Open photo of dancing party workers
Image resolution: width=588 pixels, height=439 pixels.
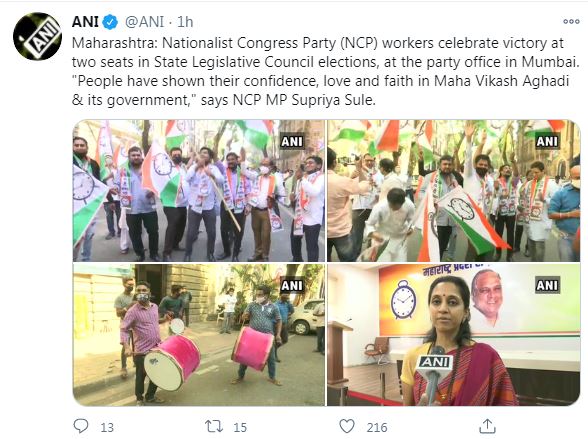pos(454,191)
